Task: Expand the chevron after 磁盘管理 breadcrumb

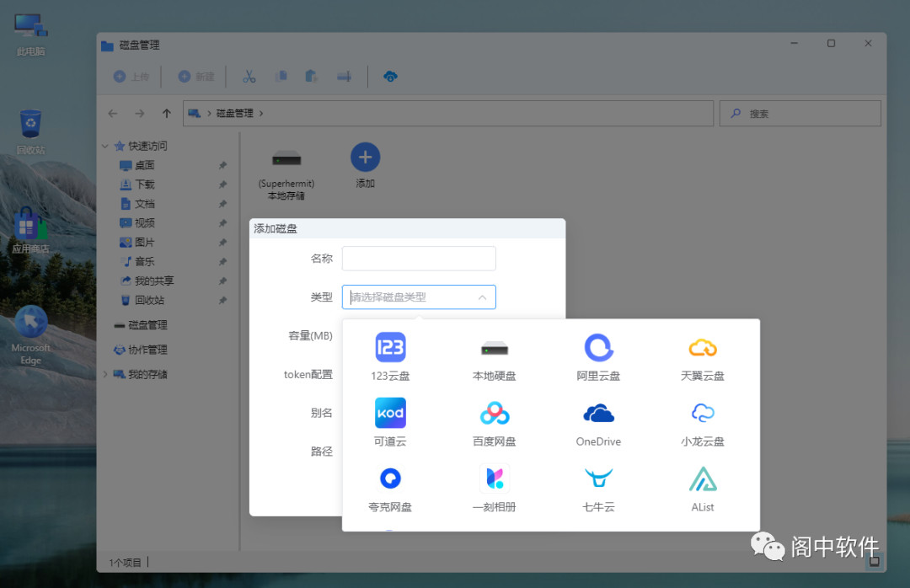Action: click(261, 113)
